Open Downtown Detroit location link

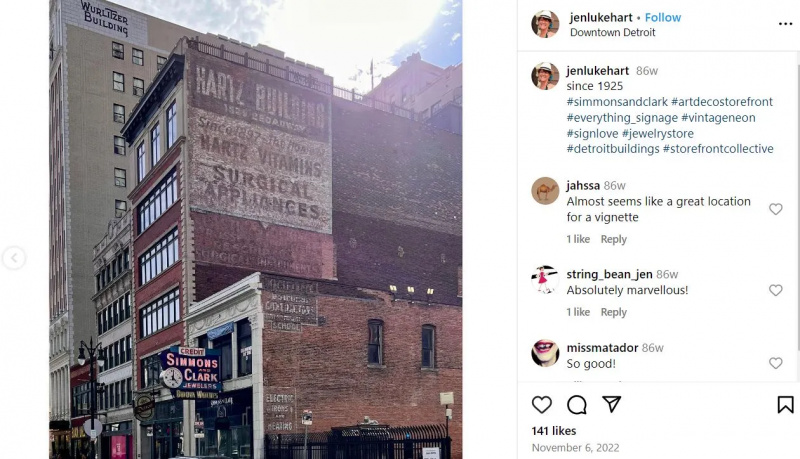[612, 32]
